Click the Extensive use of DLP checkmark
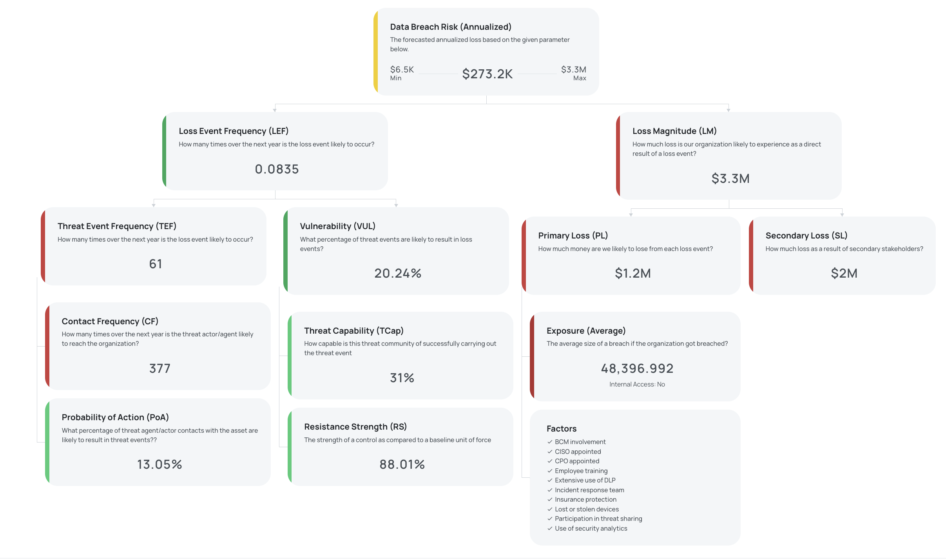Screen dimensions: 946x560 click(550, 480)
